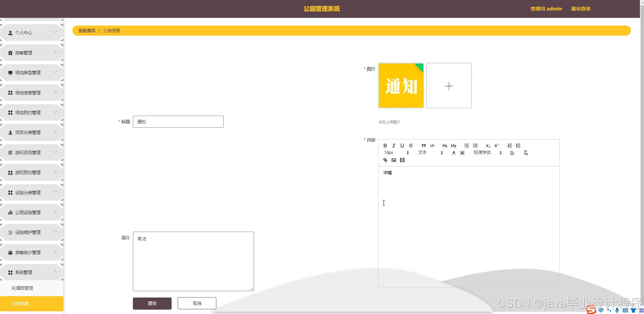This screenshot has height=314, width=644.
Task: Click the Sogou input method S icon
Action: pyautogui.click(x=591, y=310)
